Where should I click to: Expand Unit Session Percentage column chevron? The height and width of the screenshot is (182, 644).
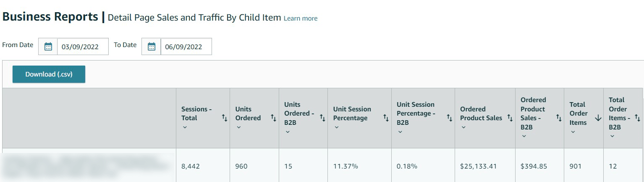click(337, 127)
